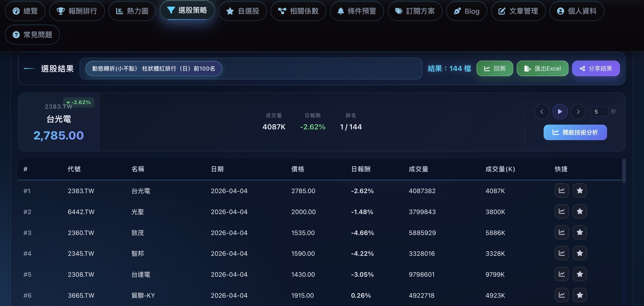
Task: Click stock code 6442.TW in the table
Action: click(x=81, y=212)
